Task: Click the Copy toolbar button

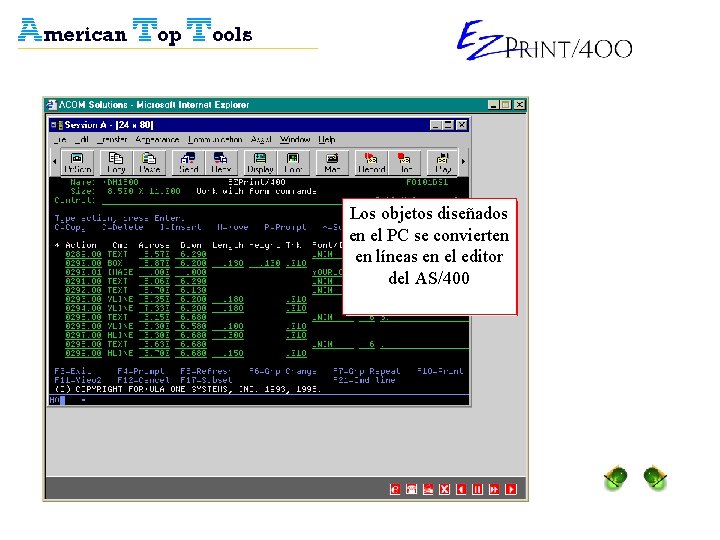Action: [x=116, y=163]
